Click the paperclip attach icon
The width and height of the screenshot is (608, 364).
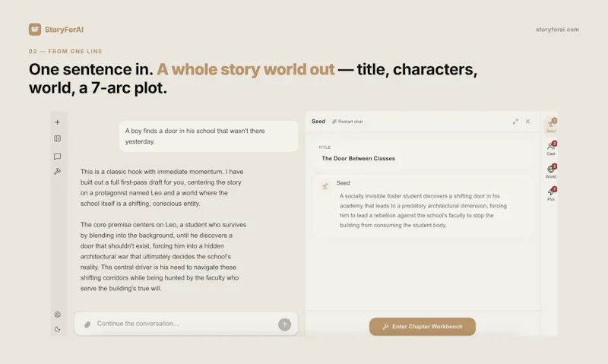pos(87,324)
